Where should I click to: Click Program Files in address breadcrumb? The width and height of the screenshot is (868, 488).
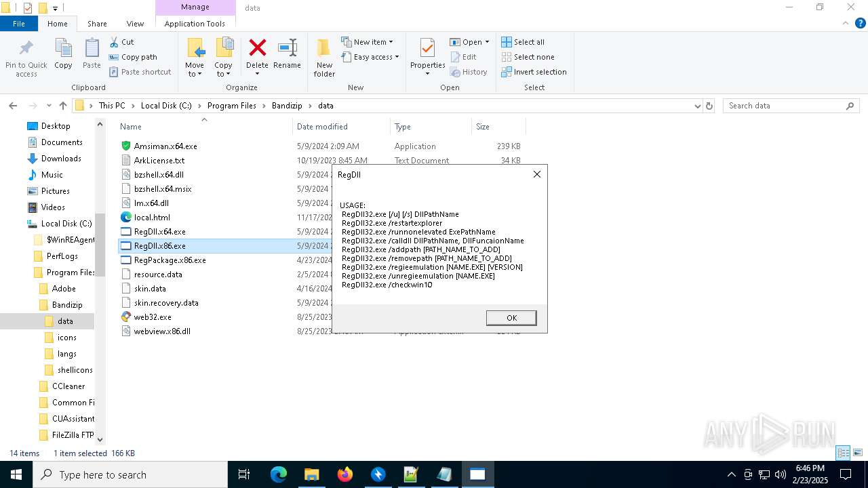pos(232,106)
